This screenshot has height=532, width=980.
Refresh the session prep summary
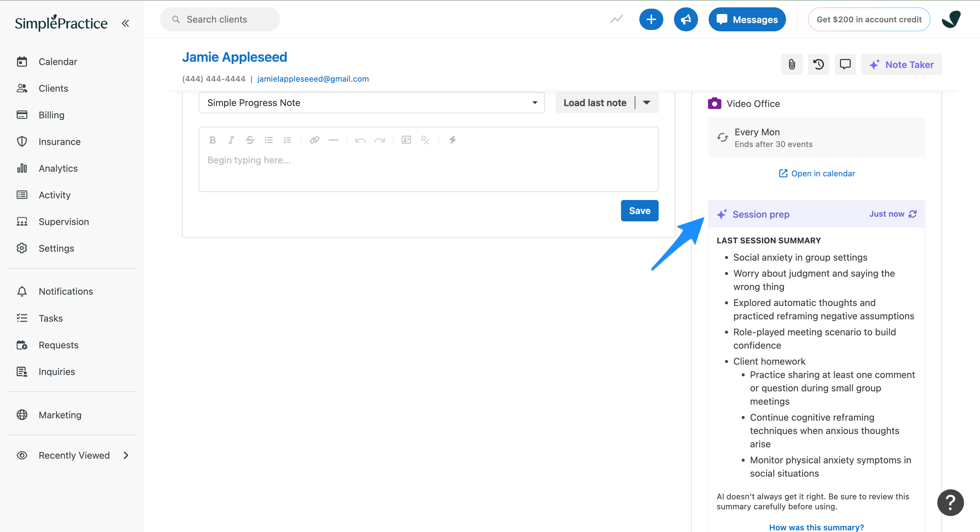[912, 214]
